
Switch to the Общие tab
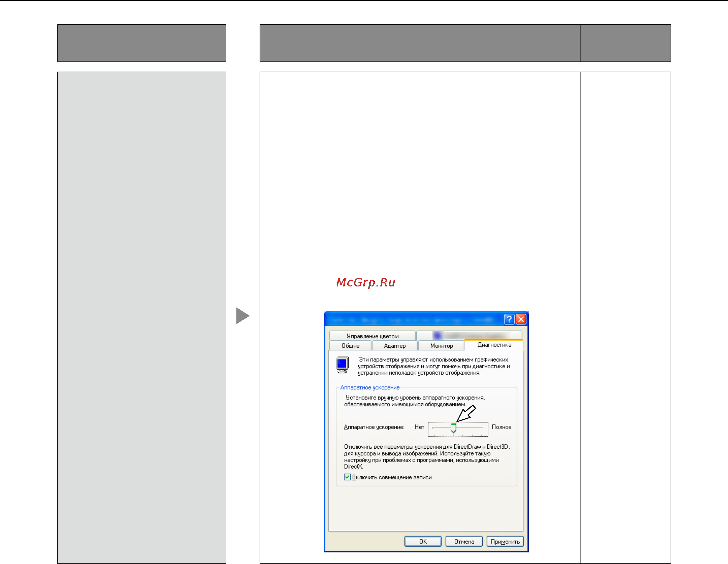(x=350, y=346)
